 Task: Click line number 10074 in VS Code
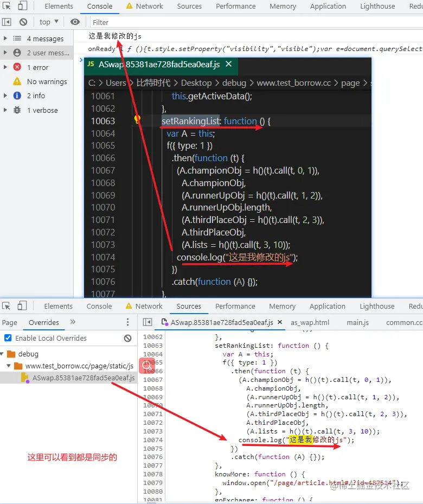point(103,257)
